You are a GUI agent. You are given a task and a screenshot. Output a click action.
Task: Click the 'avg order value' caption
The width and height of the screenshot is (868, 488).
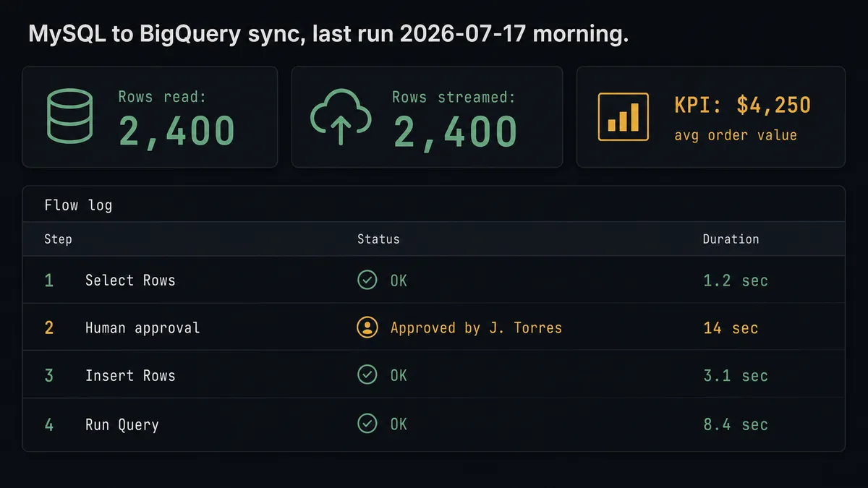click(x=736, y=135)
